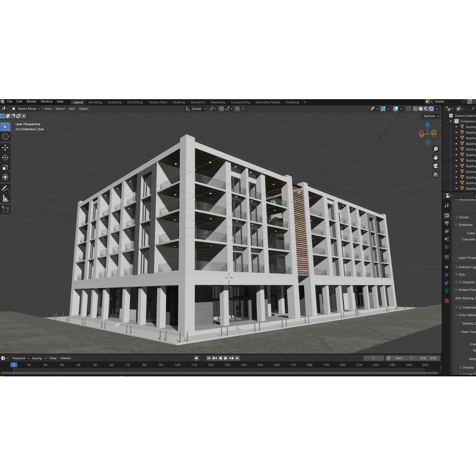476x476 pixels.
Task: Toggle X-Ray mode in the header
Action: [x=409, y=109]
